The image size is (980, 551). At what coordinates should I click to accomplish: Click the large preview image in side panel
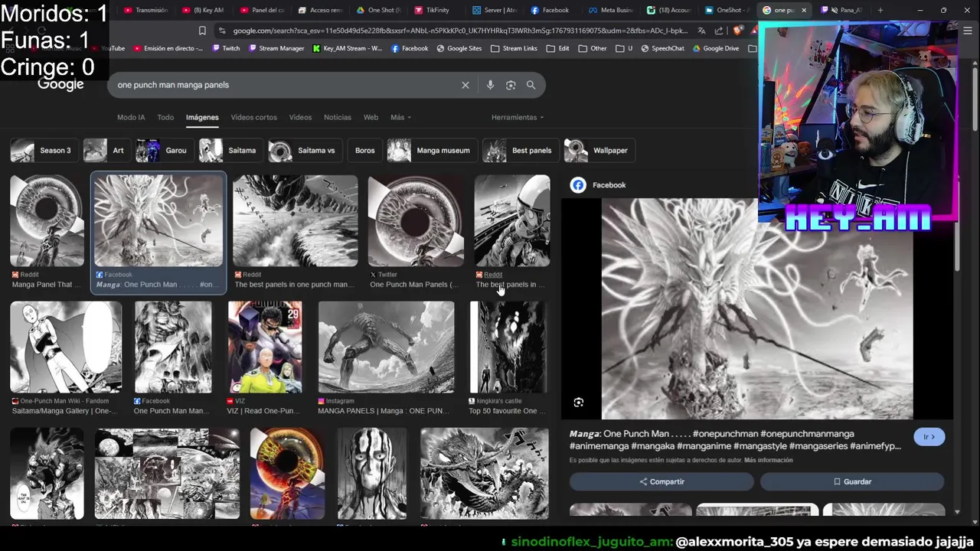756,309
